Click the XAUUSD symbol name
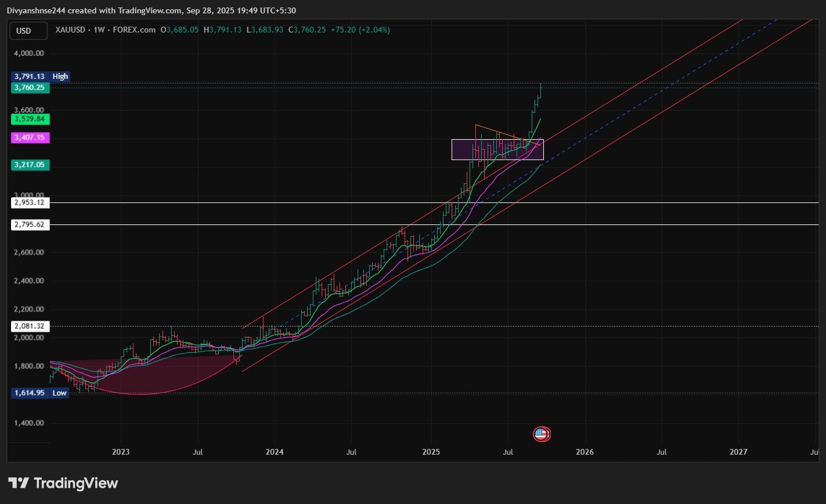This screenshot has height=504, width=826. [x=70, y=30]
